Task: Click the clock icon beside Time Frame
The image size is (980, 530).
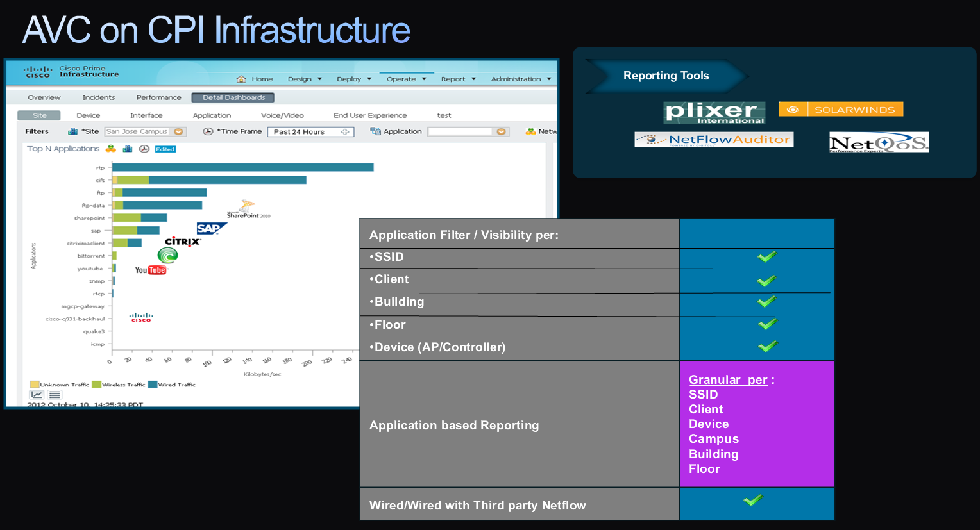Action: coord(208,131)
